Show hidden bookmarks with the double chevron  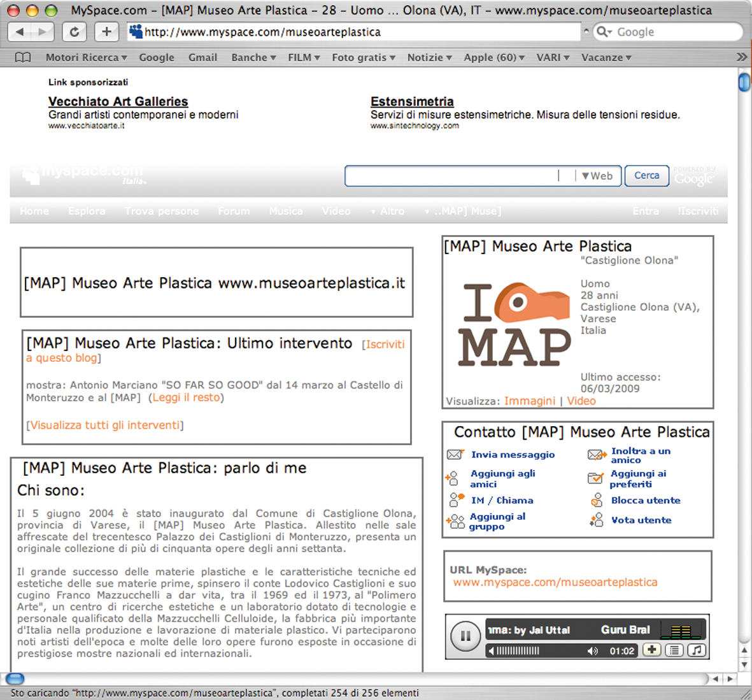741,57
